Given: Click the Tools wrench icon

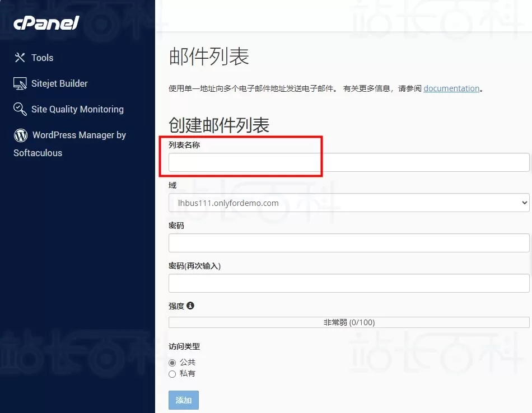Looking at the screenshot, I should [20, 58].
